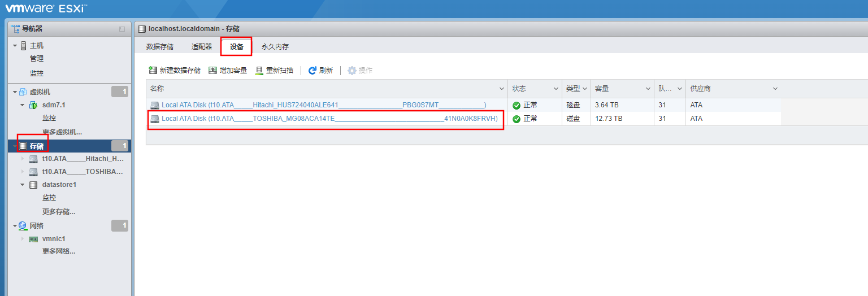
Task: Switch to the Datastores (数据存储) tab
Action: click(160, 47)
